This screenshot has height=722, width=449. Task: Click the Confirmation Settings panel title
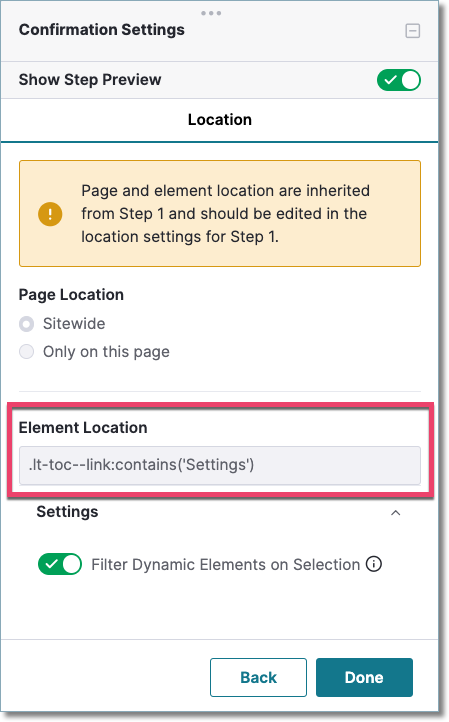pos(102,29)
